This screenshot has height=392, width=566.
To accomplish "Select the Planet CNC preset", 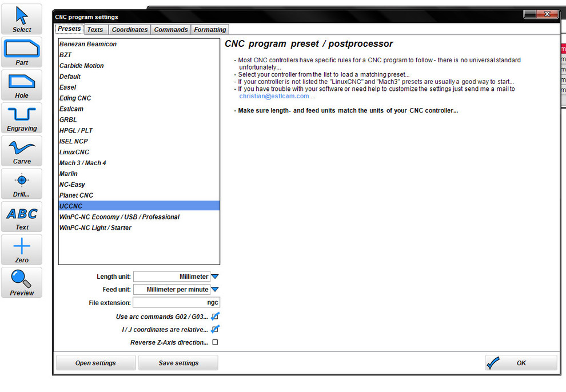I will pyautogui.click(x=139, y=195).
